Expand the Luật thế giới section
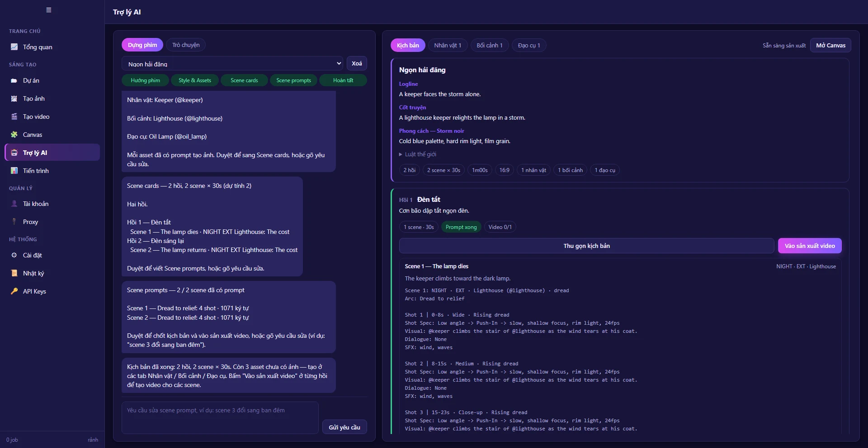The width and height of the screenshot is (868, 448). [418, 154]
